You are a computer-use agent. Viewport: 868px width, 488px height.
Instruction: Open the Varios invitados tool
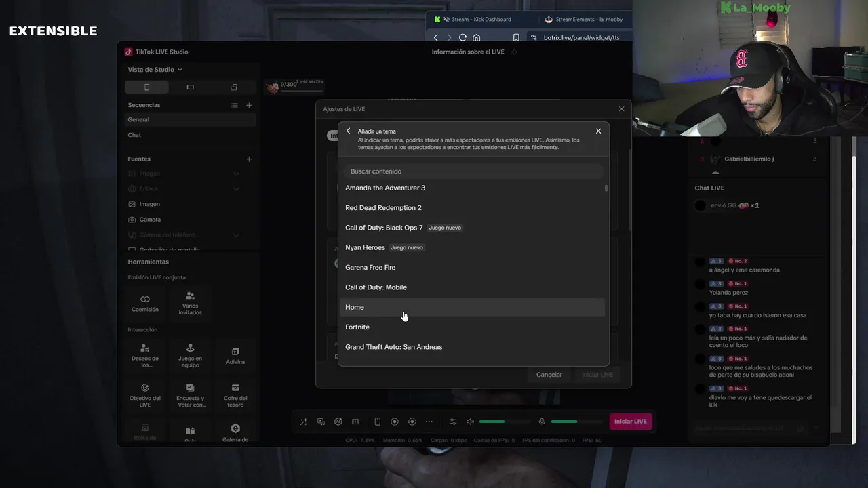point(190,303)
